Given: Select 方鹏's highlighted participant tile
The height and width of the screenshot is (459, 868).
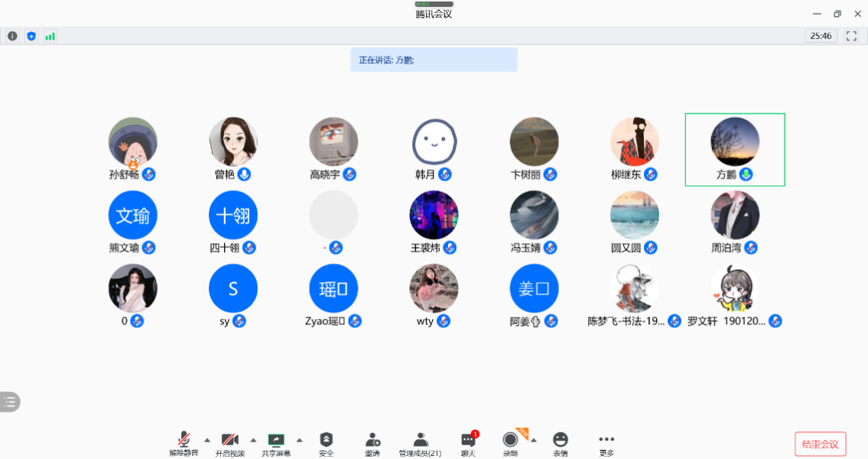Looking at the screenshot, I should click(x=734, y=149).
